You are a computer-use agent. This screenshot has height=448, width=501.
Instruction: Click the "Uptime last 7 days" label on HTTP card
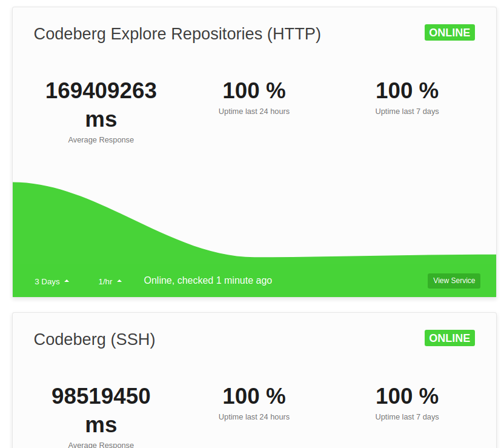[x=407, y=111]
